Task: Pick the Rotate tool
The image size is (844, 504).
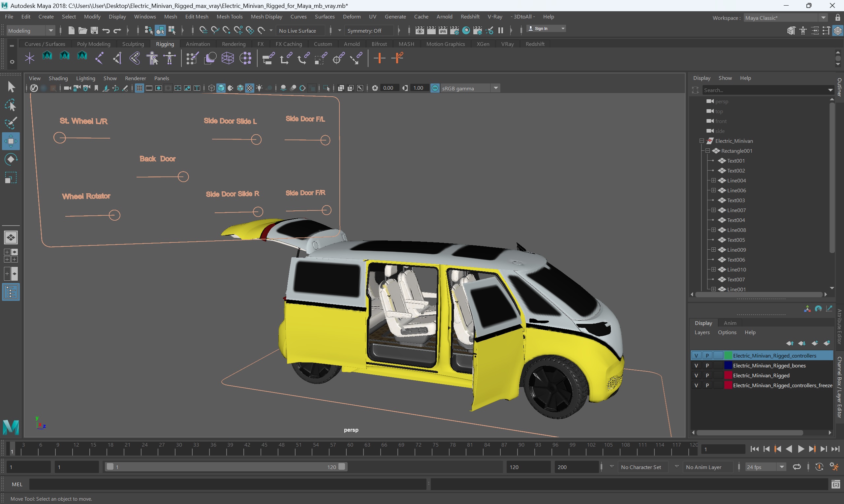Action: pyautogui.click(x=11, y=159)
